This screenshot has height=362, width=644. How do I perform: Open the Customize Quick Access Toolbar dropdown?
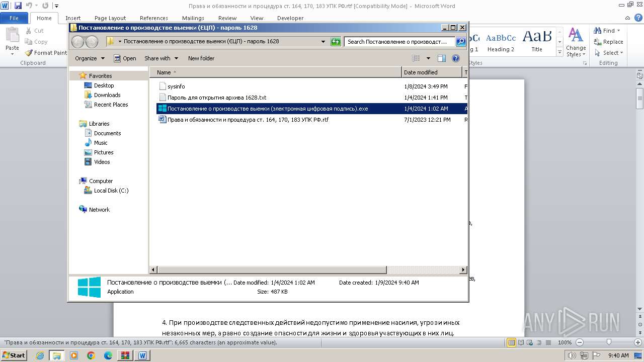click(x=56, y=6)
